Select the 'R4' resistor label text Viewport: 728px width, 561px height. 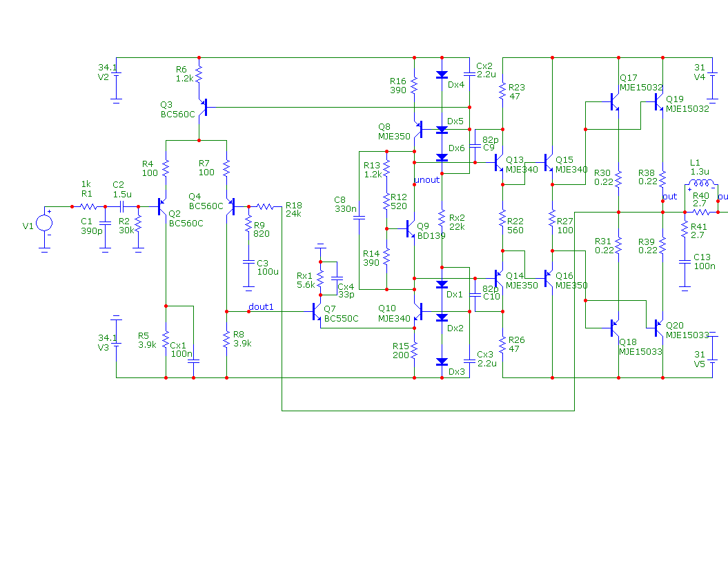pyautogui.click(x=148, y=164)
